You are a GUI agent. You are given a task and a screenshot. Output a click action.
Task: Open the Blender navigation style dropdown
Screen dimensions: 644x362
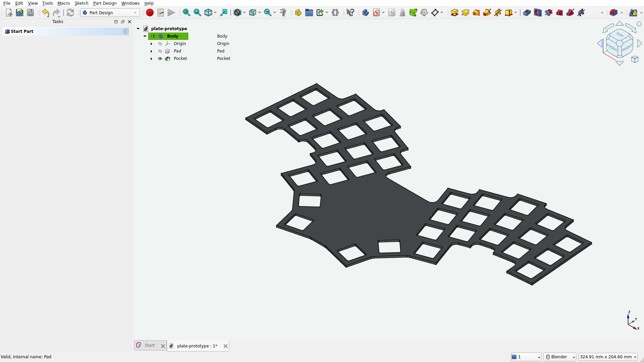tap(573, 357)
